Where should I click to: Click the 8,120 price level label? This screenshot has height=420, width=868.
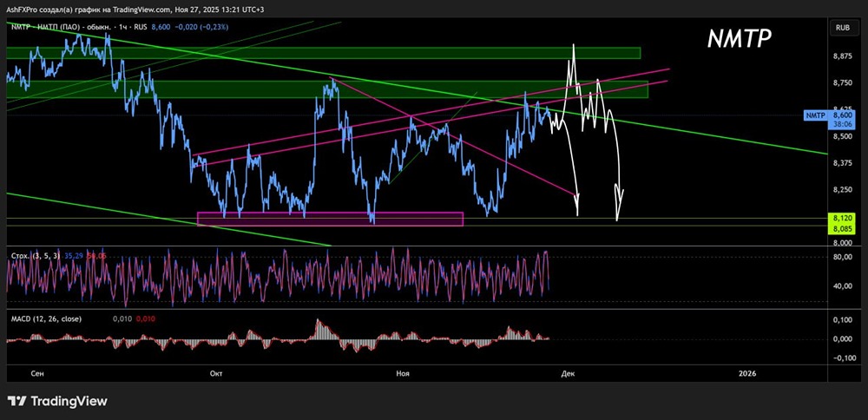pyautogui.click(x=843, y=218)
